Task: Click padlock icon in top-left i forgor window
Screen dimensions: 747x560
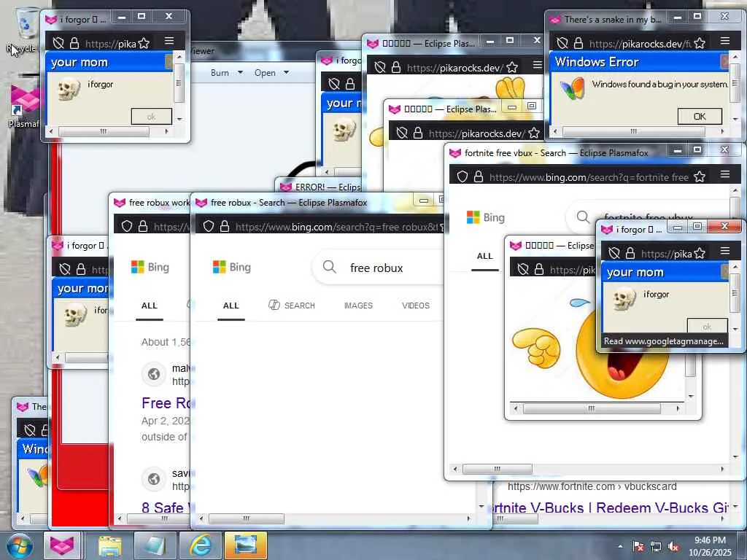Action: [x=74, y=43]
